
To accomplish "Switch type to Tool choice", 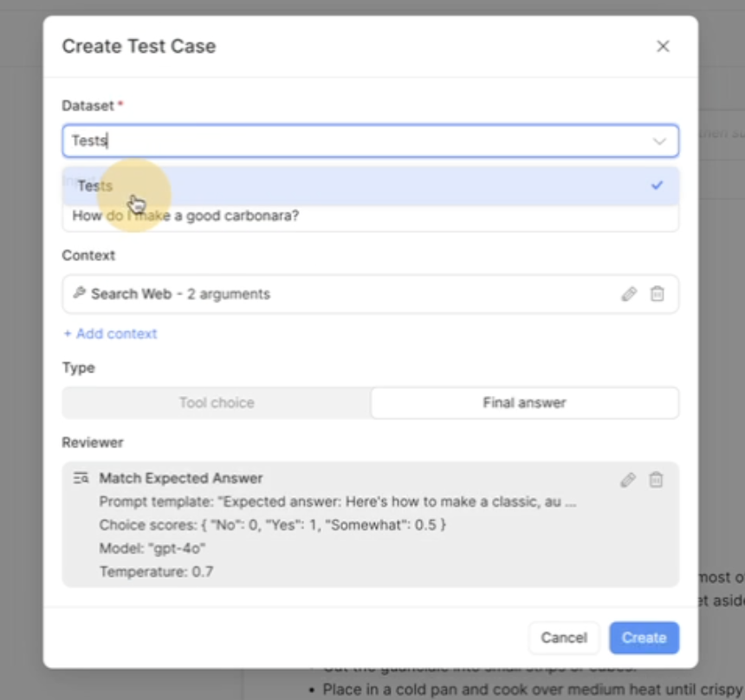I will click(x=217, y=403).
